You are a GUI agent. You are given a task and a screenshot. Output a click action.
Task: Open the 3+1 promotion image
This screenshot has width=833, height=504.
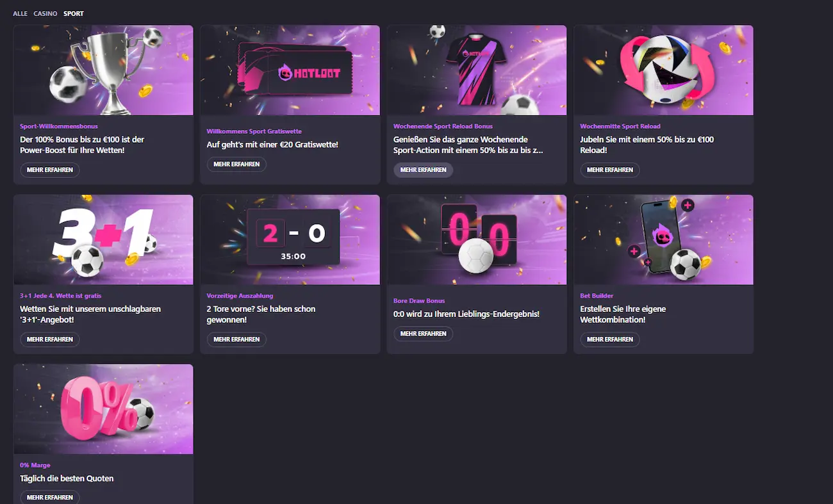pos(103,240)
